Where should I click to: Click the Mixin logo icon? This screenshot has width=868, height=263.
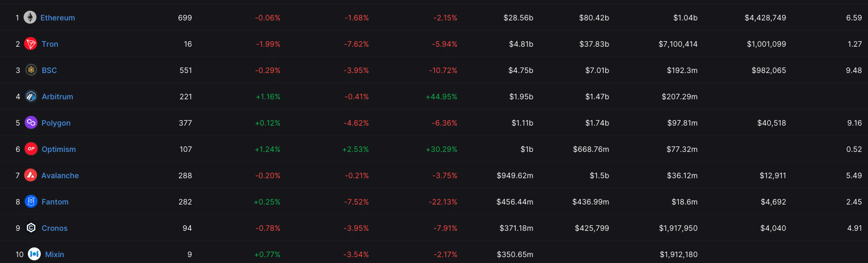(34, 254)
